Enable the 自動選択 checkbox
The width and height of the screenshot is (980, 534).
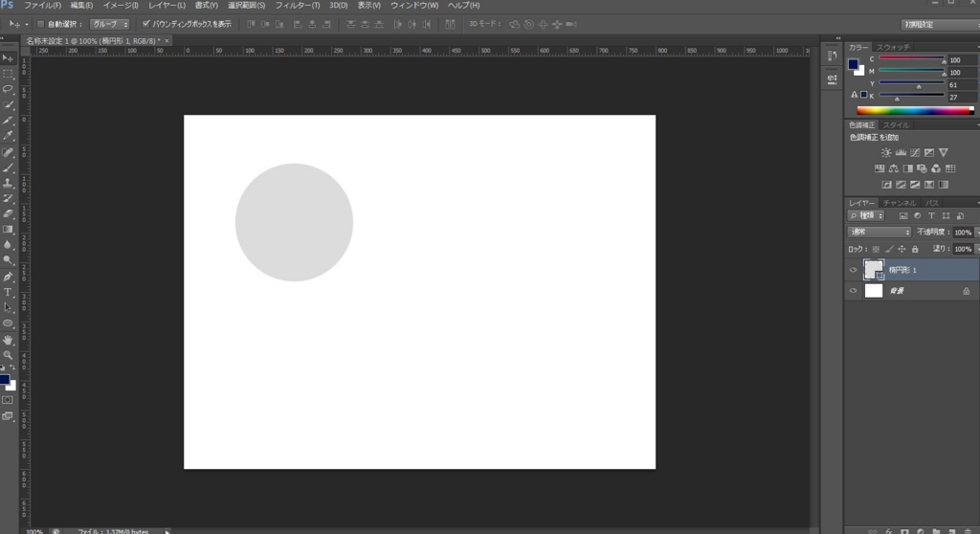[x=40, y=24]
